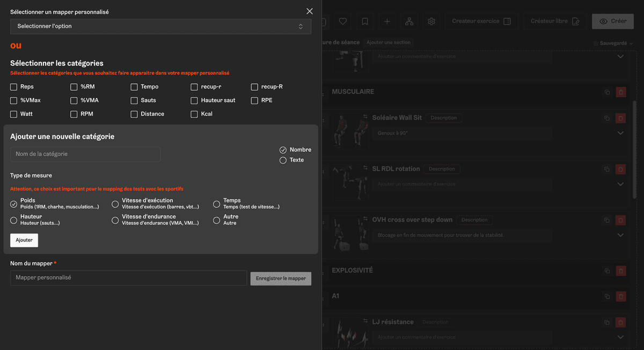Delete the MUSCULAIRE section with trash icon

coord(621,92)
